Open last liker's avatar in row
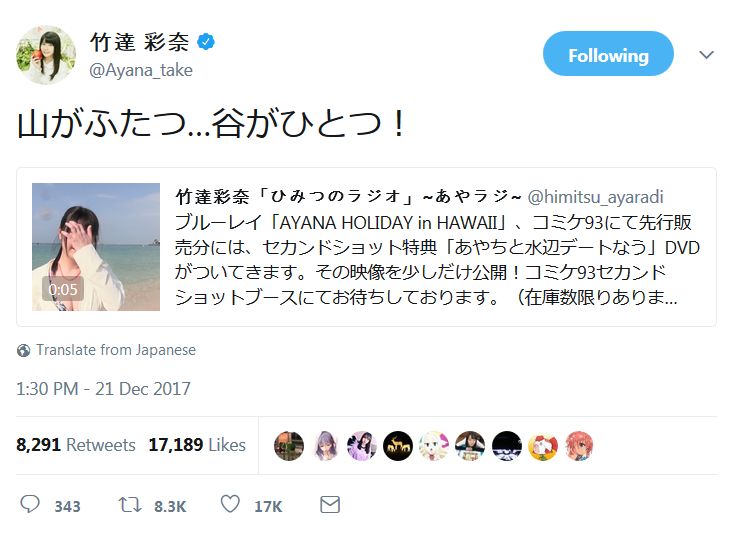The height and width of the screenshot is (533, 731). click(x=579, y=445)
